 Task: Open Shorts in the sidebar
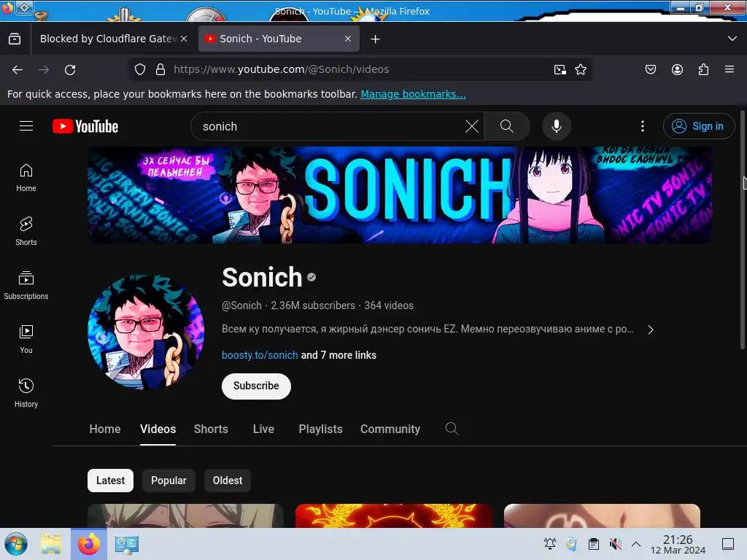(x=26, y=231)
